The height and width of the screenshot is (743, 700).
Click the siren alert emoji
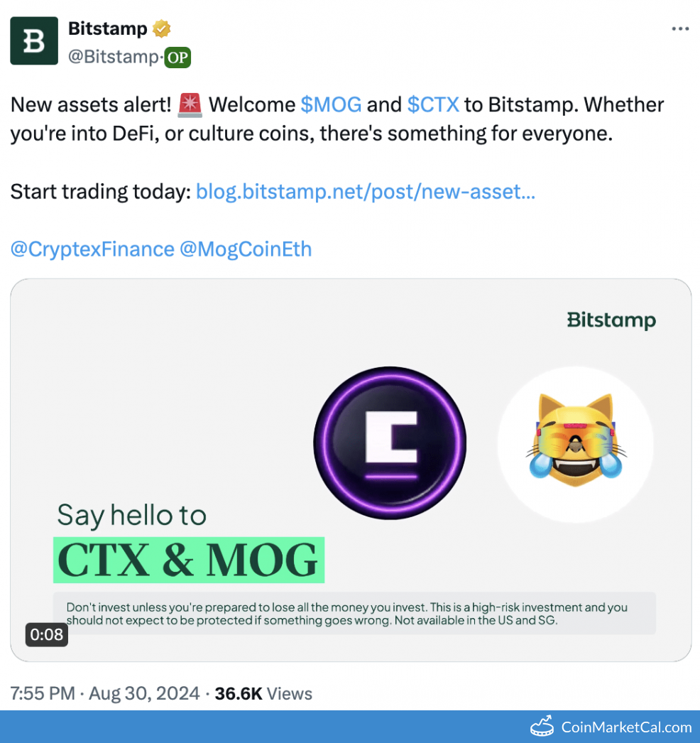point(190,105)
